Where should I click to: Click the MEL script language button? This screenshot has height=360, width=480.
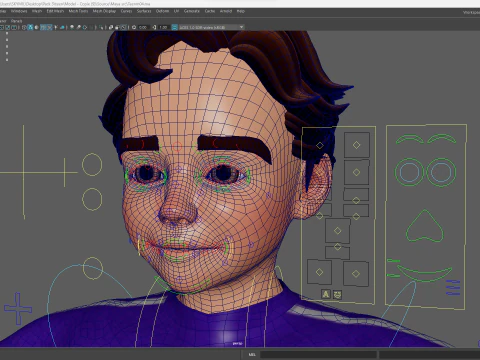pos(252,355)
